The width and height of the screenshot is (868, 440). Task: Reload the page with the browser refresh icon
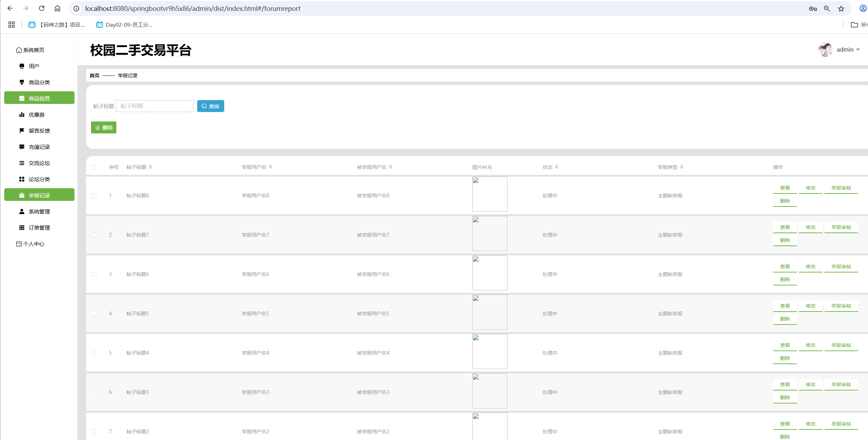point(41,8)
